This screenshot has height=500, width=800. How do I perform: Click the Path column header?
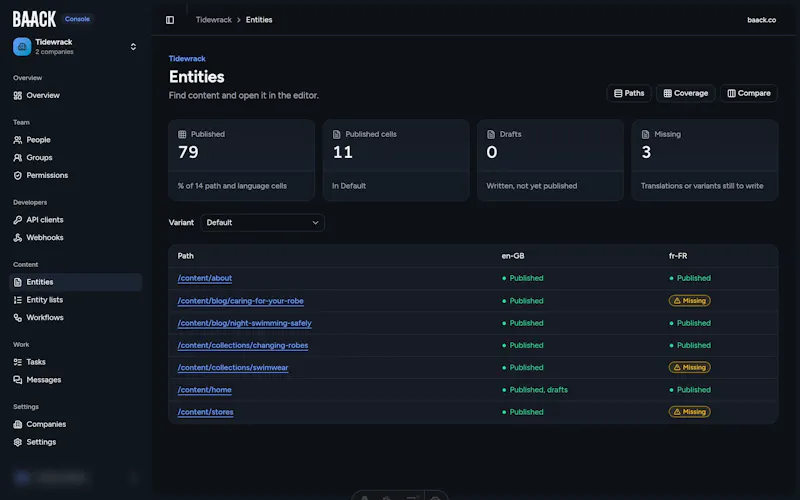pos(186,256)
